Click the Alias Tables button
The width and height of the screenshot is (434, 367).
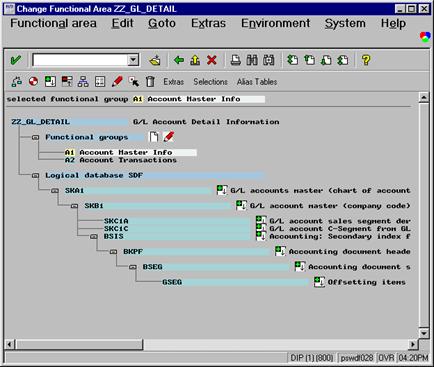click(x=257, y=82)
